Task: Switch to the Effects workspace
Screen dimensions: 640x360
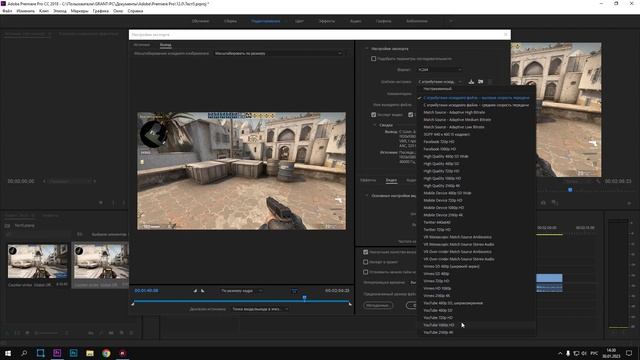Action: click(327, 21)
